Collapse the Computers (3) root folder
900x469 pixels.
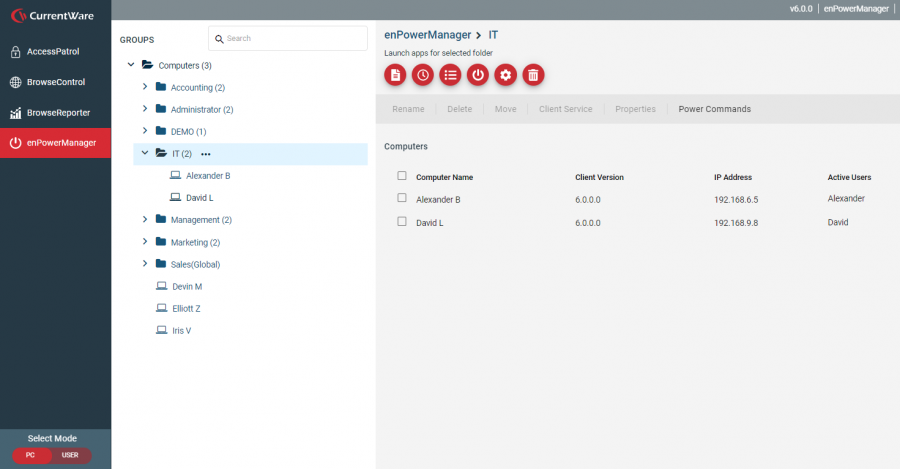click(131, 65)
